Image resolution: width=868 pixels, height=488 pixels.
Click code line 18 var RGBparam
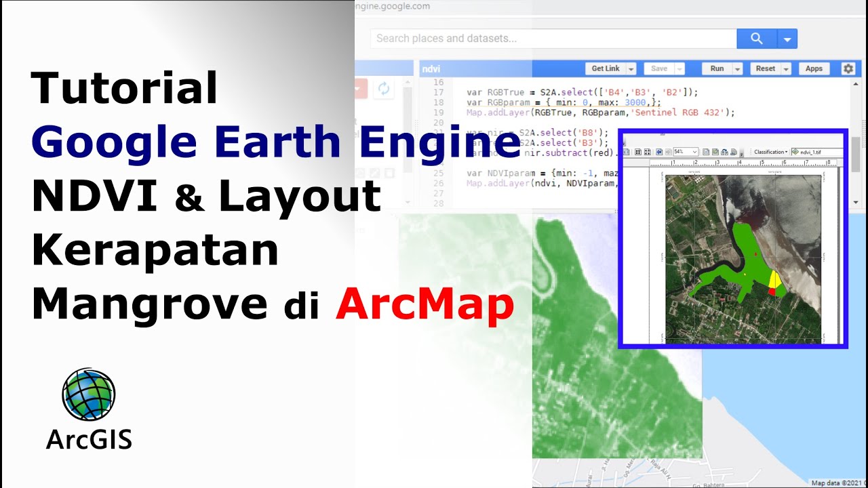coord(564,102)
